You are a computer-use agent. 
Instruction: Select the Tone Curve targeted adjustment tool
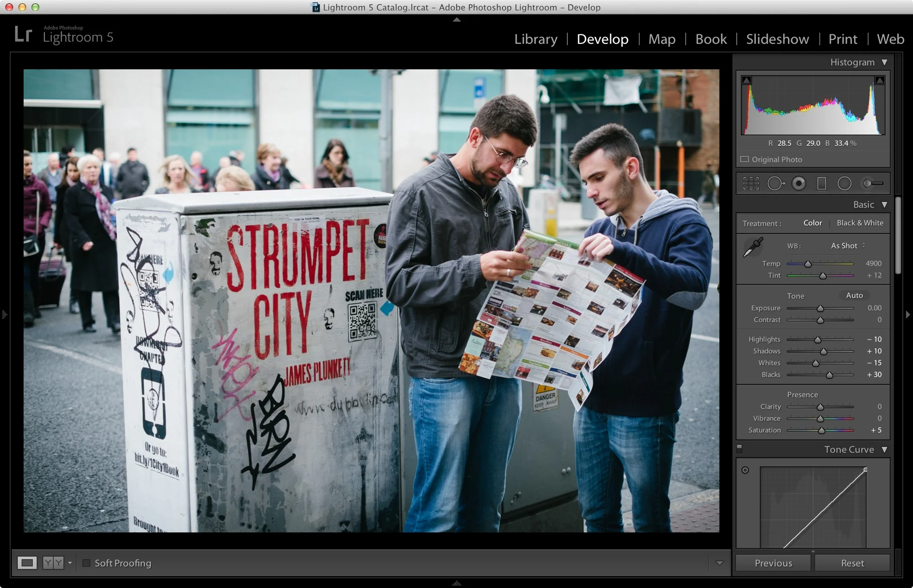745,470
